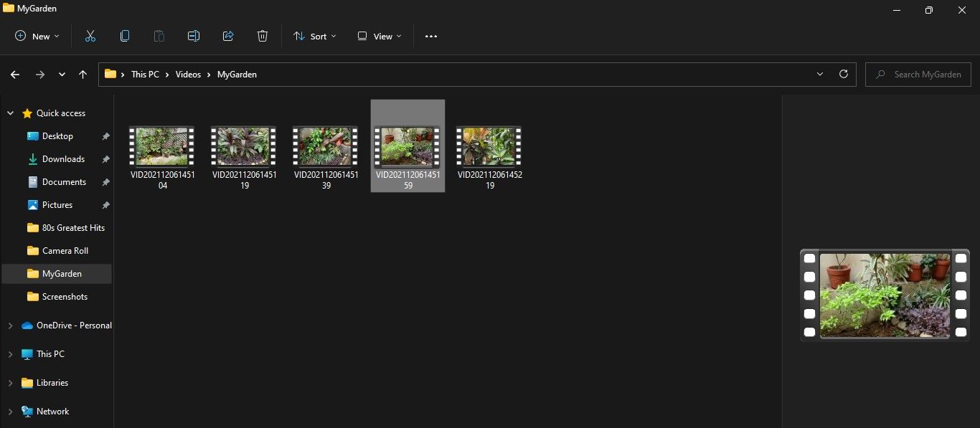Viewport: 980px width, 428px height.
Task: Open the Camera Roll folder
Action: (x=65, y=251)
